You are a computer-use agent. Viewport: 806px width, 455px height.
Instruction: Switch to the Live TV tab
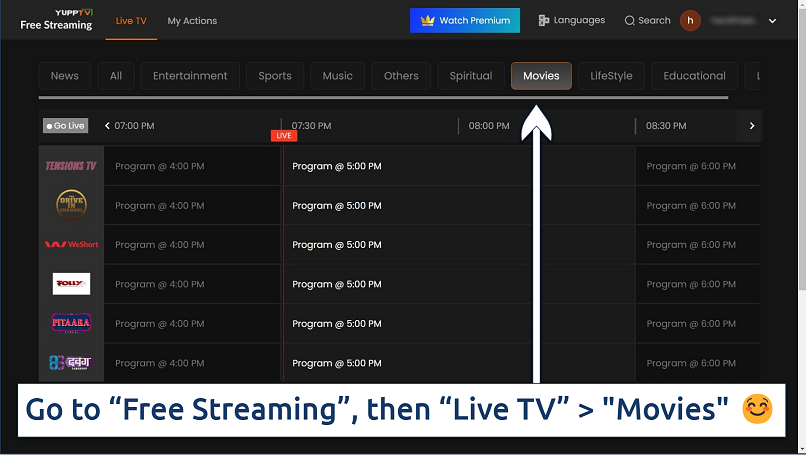(131, 21)
